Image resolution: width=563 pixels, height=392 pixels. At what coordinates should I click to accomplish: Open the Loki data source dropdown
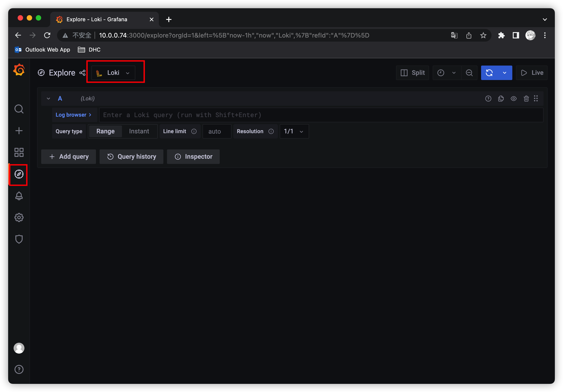tap(113, 73)
